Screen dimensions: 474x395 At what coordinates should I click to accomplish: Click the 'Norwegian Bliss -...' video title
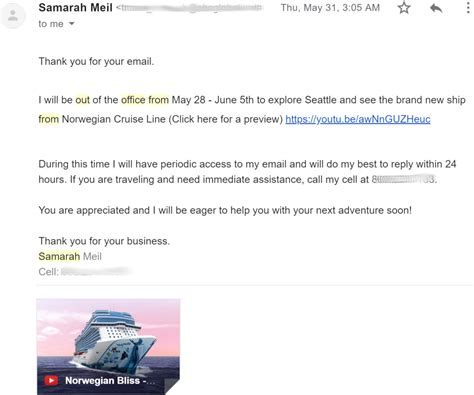point(110,380)
